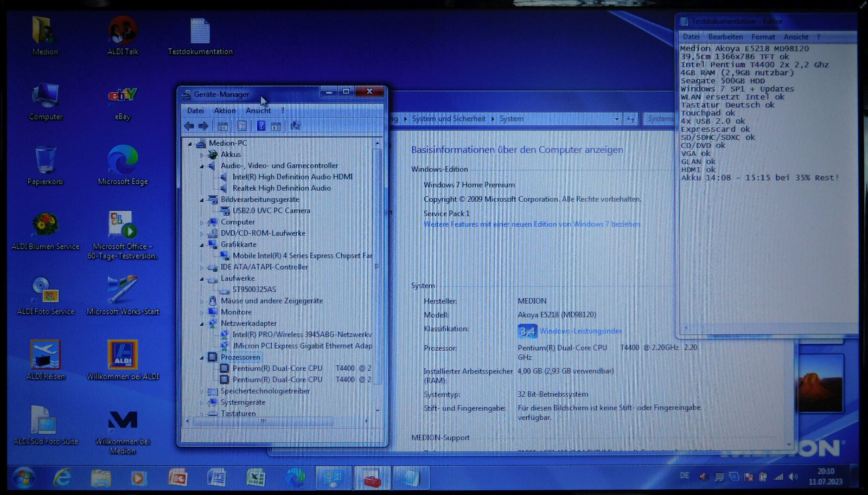Select the Computer desktop icon

46,101
